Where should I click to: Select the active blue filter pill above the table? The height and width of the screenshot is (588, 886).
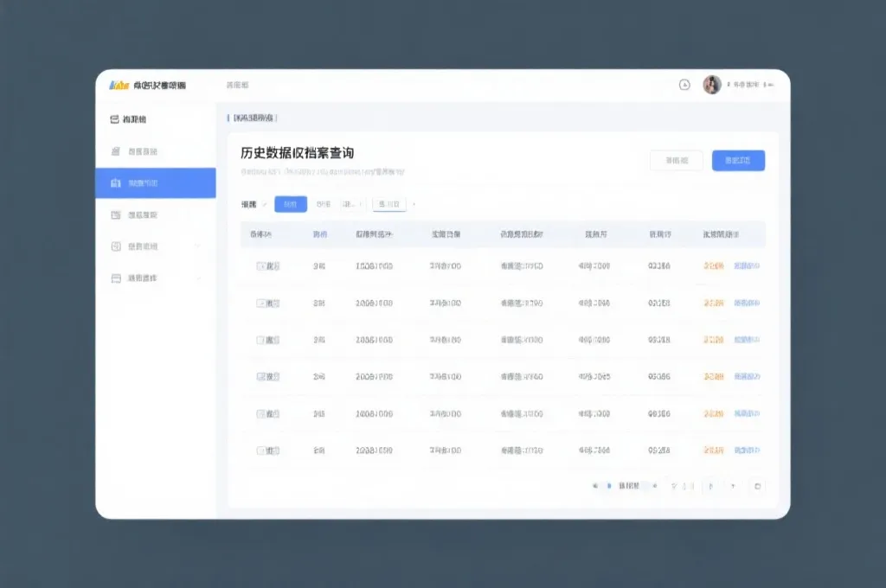click(290, 204)
